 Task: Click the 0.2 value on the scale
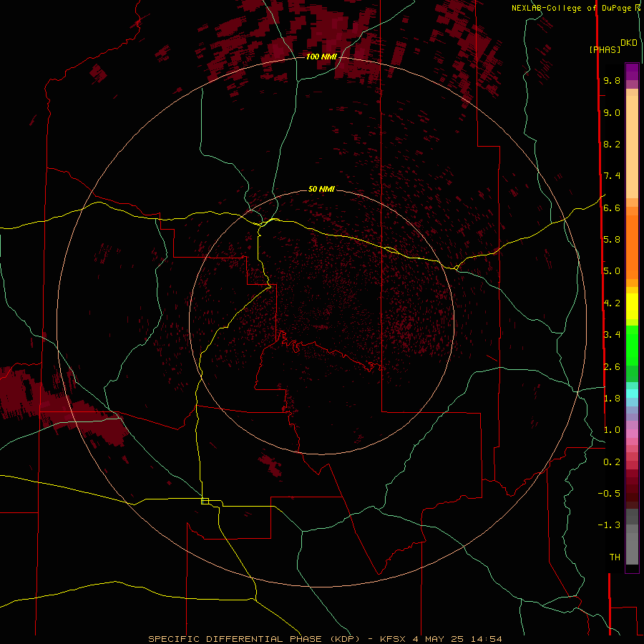click(612, 462)
